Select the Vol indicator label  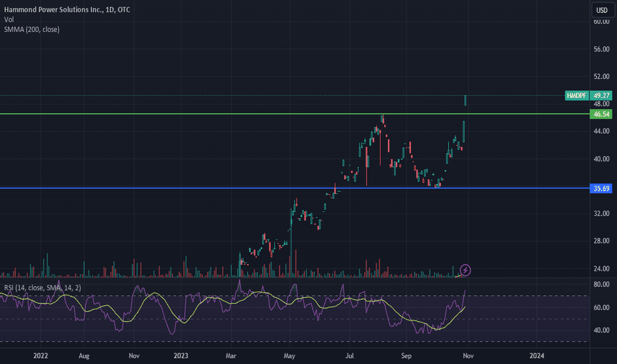click(x=9, y=19)
